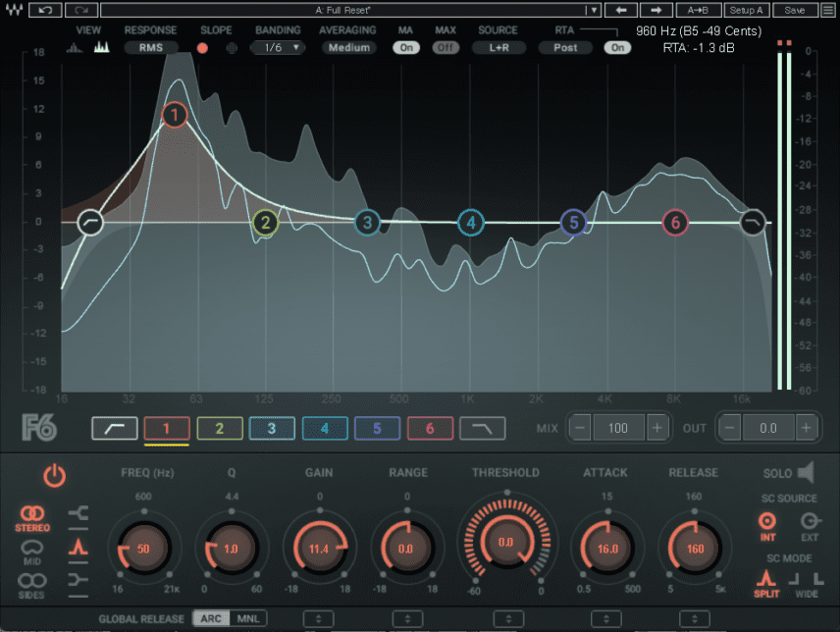Click the up/down arrows below the Gain knob
Screen dimensions: 840x632
pyautogui.click(x=319, y=618)
